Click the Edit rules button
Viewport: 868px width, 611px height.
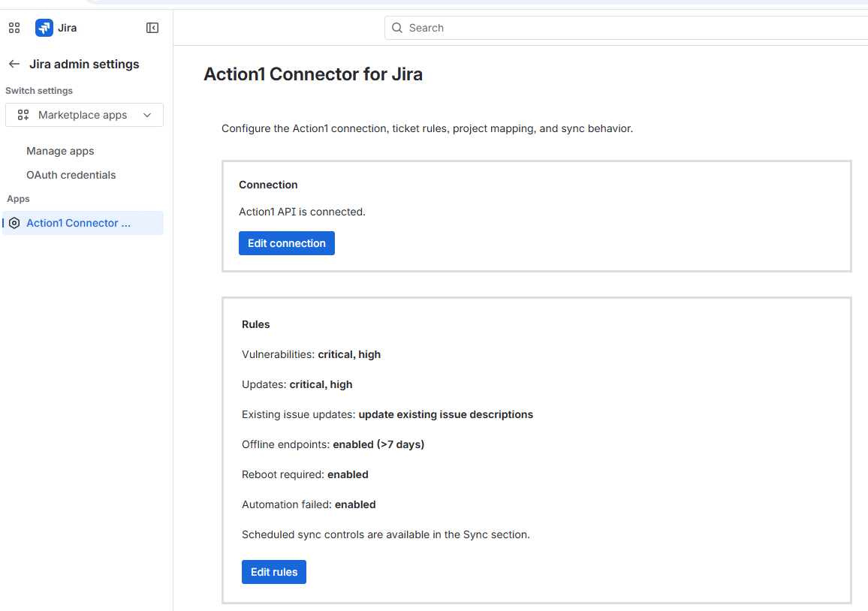point(273,571)
